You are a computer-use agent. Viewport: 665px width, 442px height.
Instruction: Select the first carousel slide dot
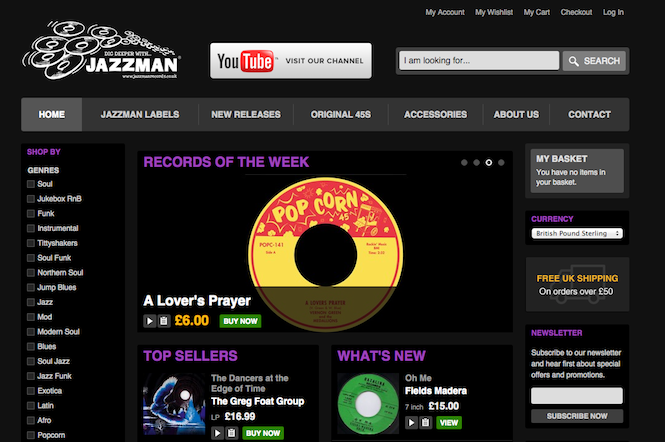pyautogui.click(x=464, y=162)
